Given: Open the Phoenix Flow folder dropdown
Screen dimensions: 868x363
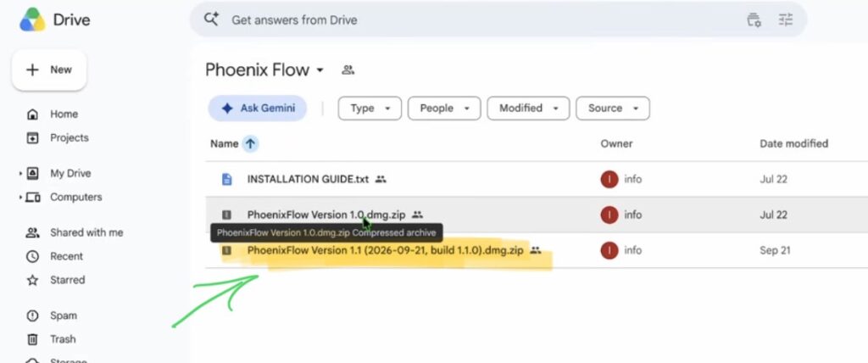Looking at the screenshot, I should tap(320, 70).
